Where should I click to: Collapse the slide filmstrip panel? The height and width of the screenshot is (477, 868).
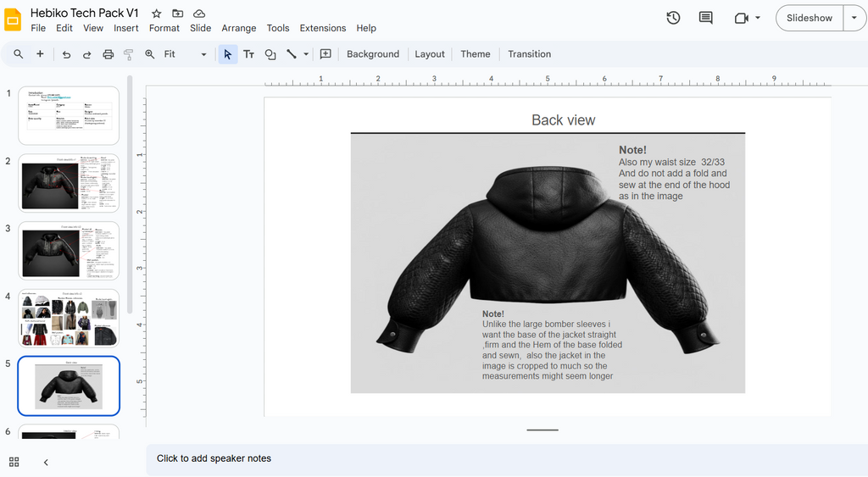pyautogui.click(x=46, y=462)
